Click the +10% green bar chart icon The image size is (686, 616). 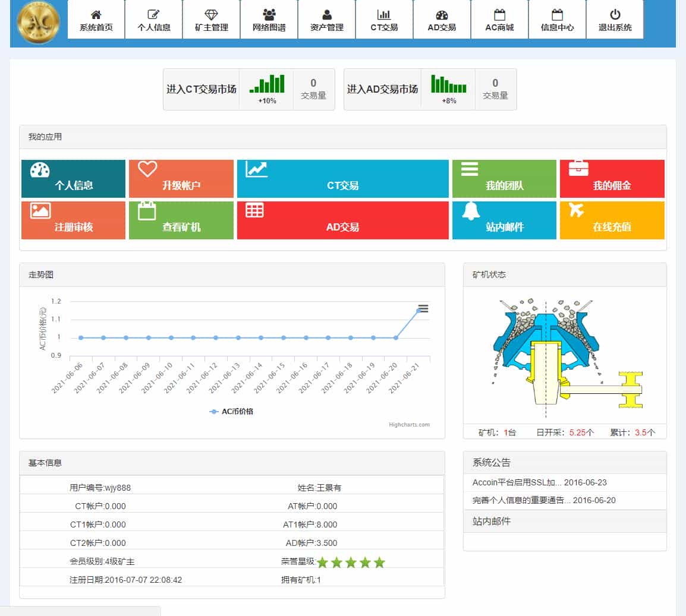click(x=267, y=84)
